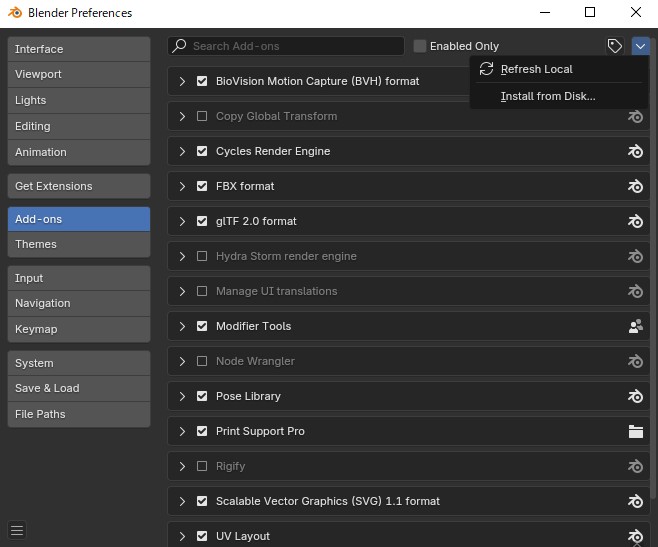Uncheck the glTF 2.0 format add-on
Screen dimensions: 658x547
pyautogui.click(x=202, y=221)
